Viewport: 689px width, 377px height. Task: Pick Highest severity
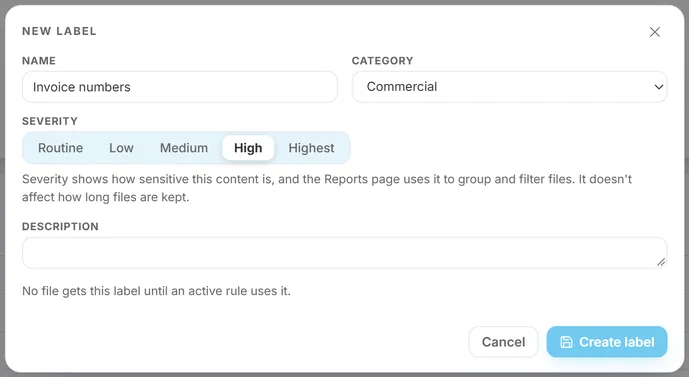(312, 148)
